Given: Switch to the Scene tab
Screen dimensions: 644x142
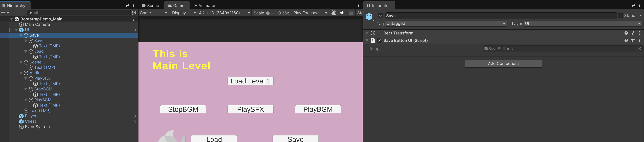Looking at the screenshot, I should point(151,6).
